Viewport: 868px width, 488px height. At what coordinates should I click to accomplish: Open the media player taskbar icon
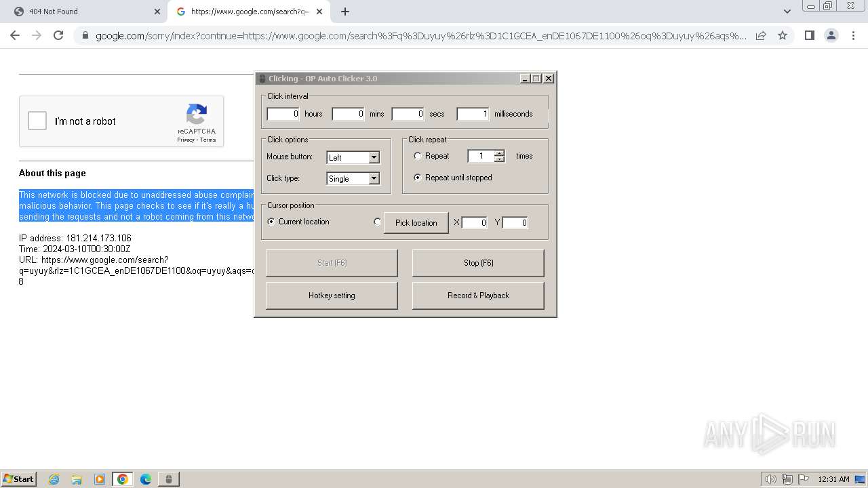click(x=100, y=479)
